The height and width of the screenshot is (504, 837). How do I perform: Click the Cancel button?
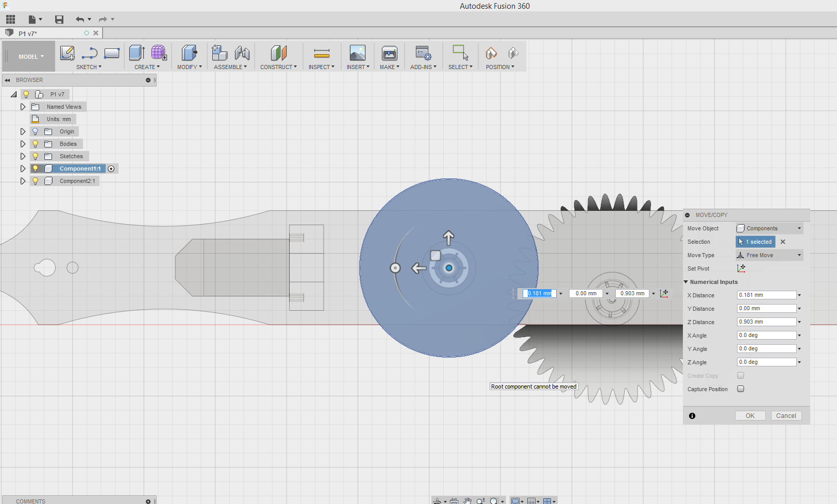coord(786,416)
